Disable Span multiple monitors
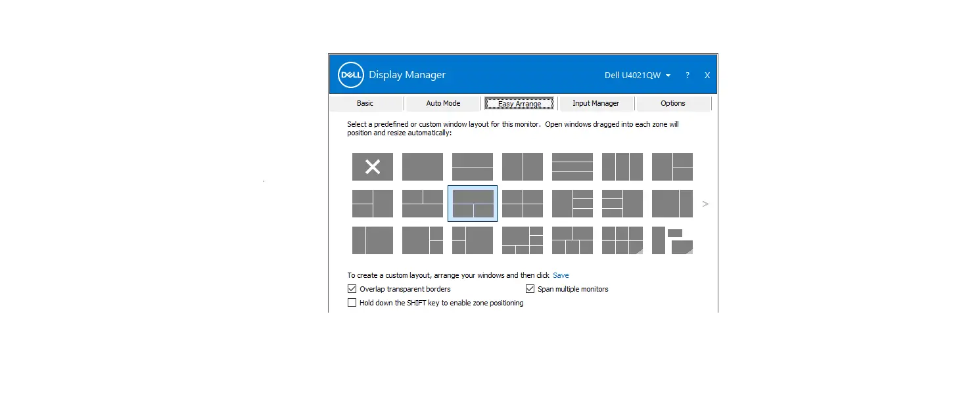 (530, 288)
